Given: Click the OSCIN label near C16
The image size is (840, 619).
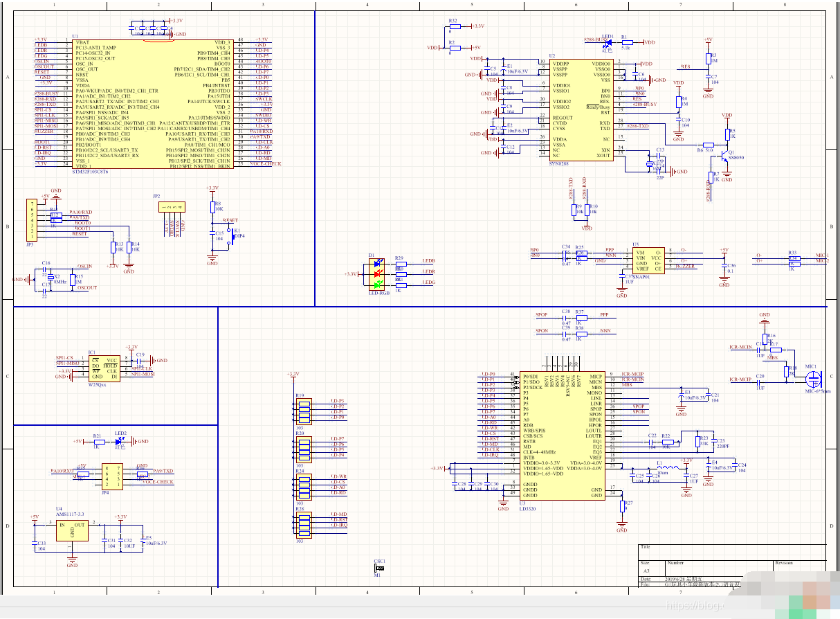Looking at the screenshot, I should pos(85,266).
